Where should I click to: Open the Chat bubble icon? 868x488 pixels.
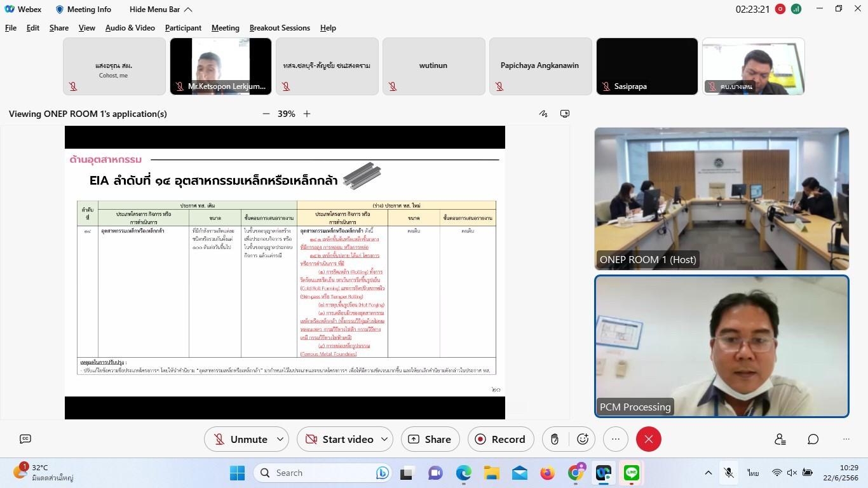813,439
